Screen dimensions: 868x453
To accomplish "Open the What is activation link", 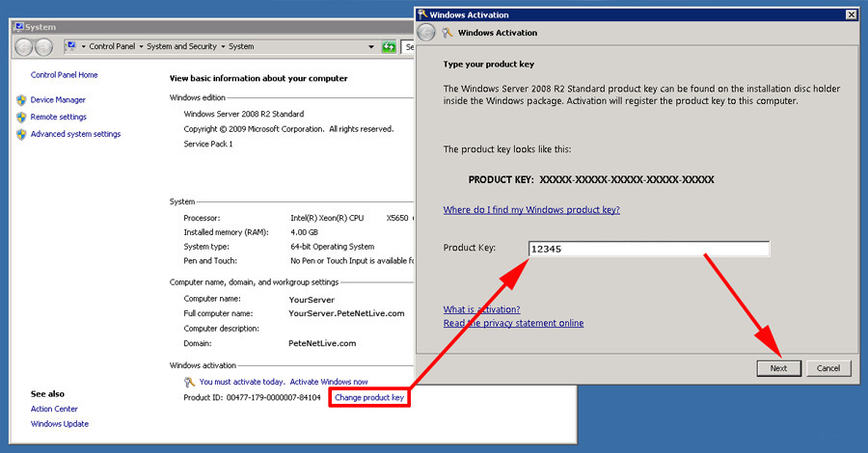I will point(481,309).
